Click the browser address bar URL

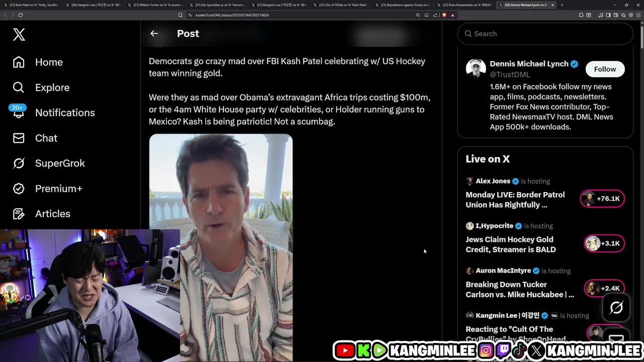coord(232,15)
